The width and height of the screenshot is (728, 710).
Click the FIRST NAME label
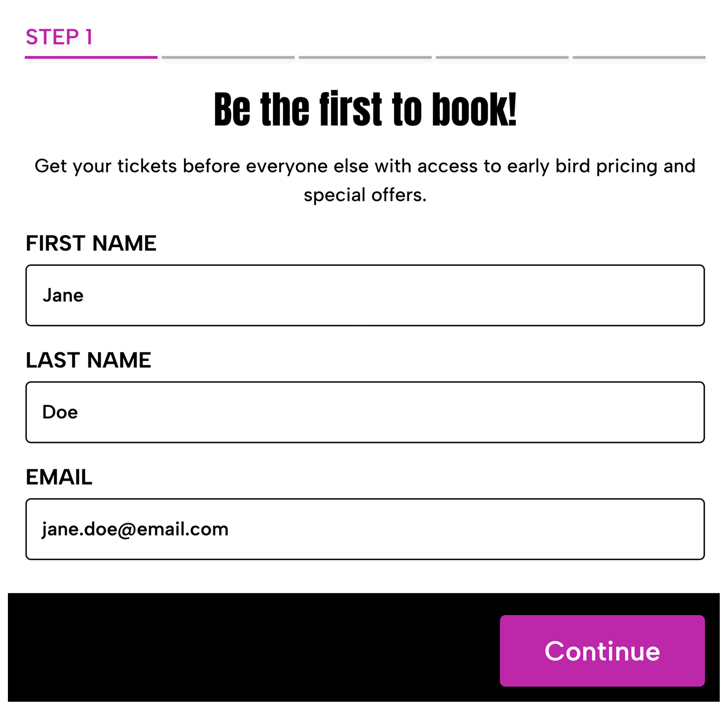pos(91,243)
